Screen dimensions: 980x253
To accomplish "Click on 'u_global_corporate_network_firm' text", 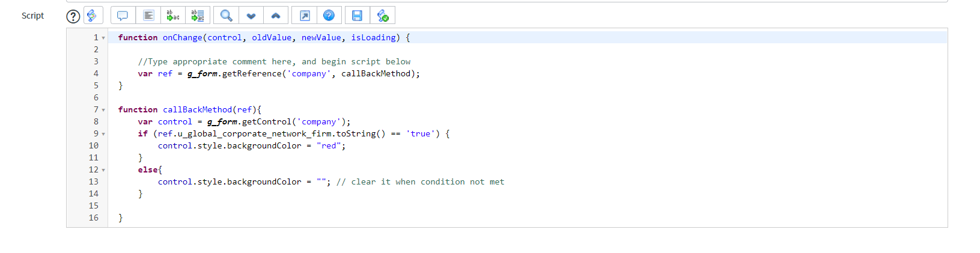I will pyautogui.click(x=254, y=133).
